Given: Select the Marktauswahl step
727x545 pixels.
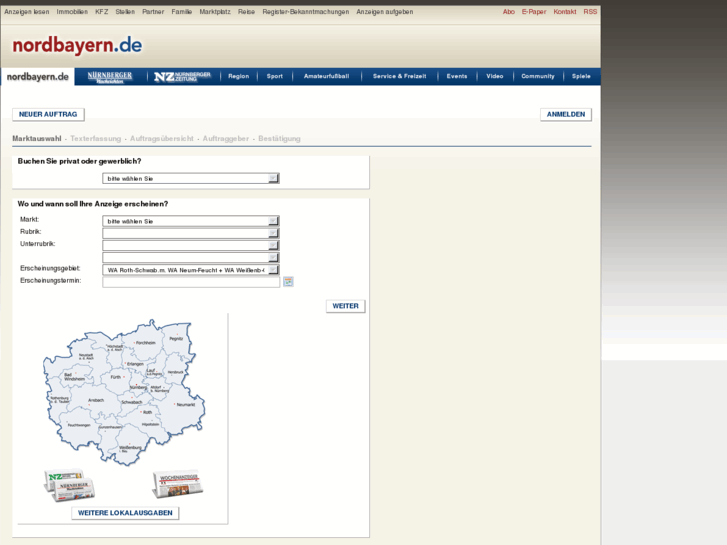Looking at the screenshot, I should coord(37,139).
